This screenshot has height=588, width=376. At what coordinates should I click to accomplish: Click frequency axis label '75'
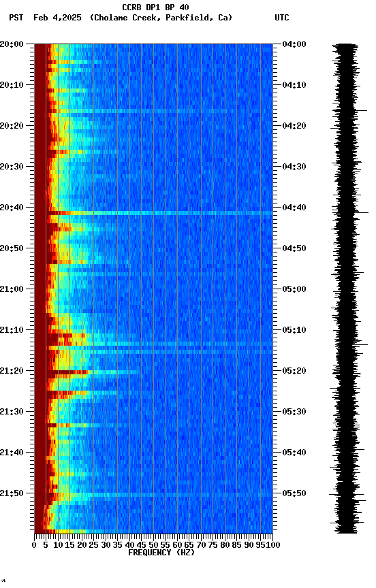point(213,545)
